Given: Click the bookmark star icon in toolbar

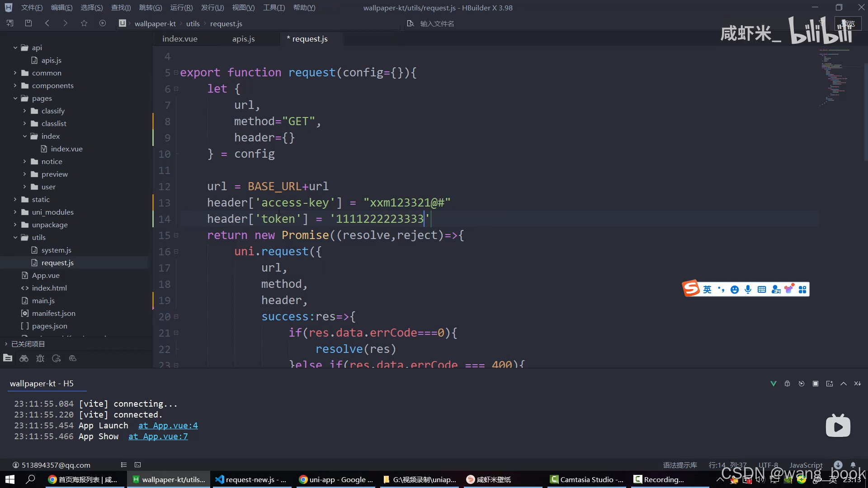Looking at the screenshot, I should [84, 23].
